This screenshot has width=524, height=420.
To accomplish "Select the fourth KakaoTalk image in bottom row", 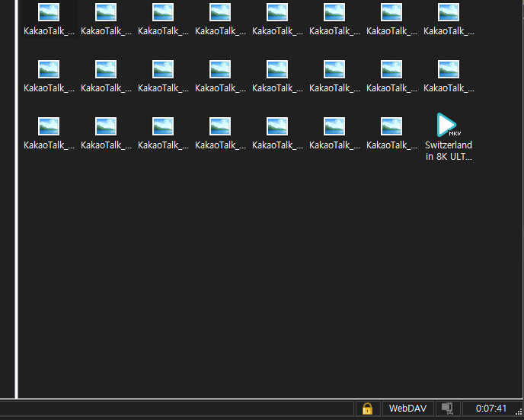I will pos(220,127).
